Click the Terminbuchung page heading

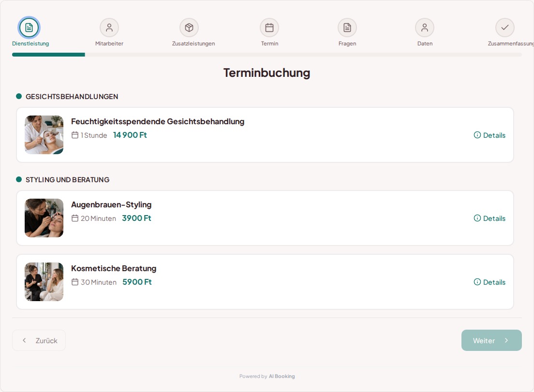tap(267, 73)
